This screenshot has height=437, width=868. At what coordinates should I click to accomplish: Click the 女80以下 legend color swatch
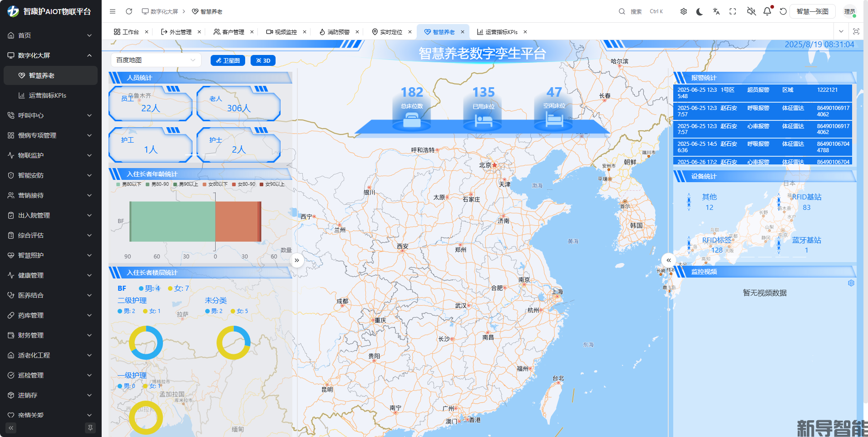[205, 184]
